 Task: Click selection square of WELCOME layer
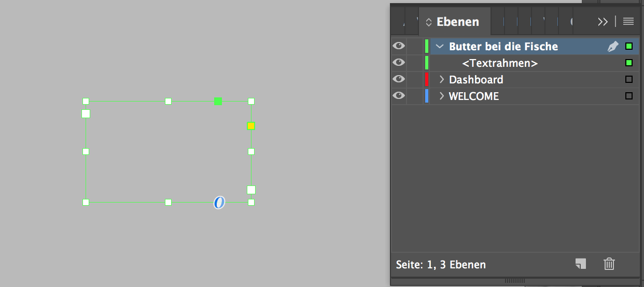click(629, 96)
